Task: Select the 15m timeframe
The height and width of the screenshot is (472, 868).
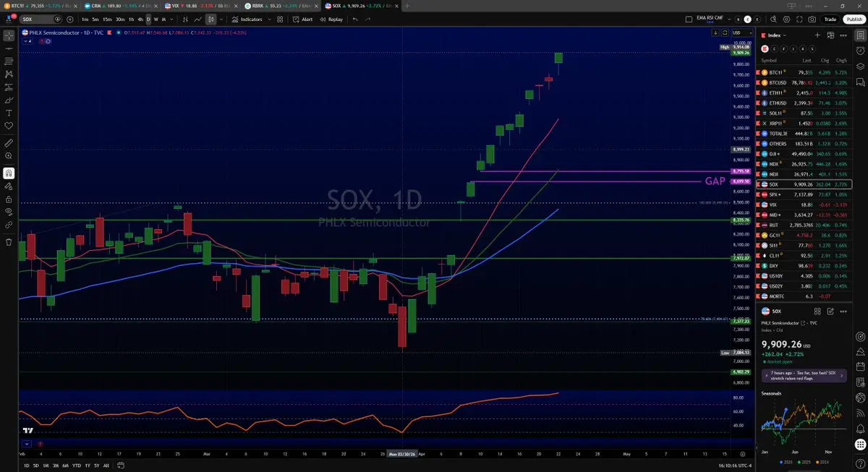Action: tap(107, 19)
